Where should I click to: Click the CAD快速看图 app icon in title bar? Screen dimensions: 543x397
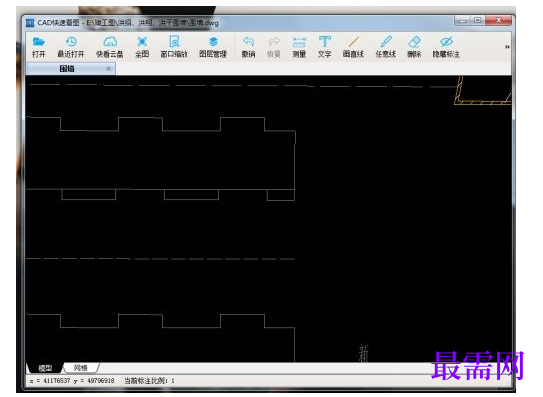coord(30,23)
